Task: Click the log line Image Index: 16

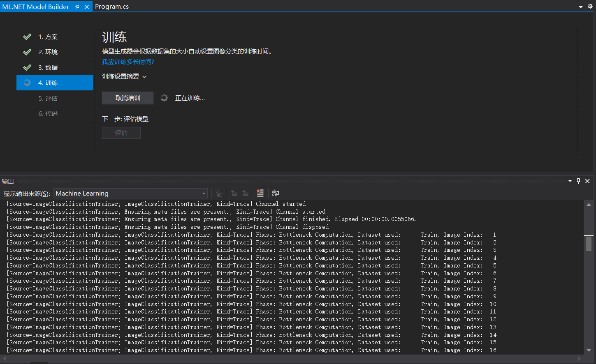Action: pyautogui.click(x=252, y=350)
